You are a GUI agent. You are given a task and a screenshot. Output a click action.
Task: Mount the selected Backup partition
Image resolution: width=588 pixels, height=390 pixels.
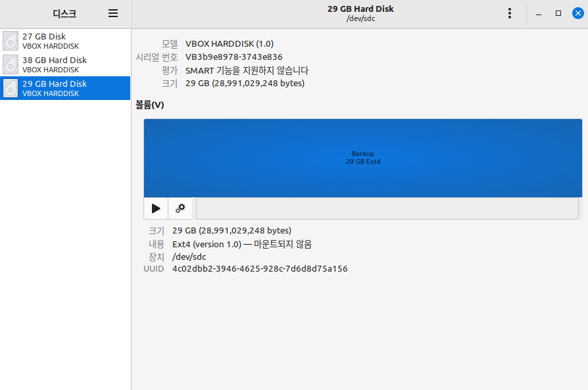pos(156,208)
